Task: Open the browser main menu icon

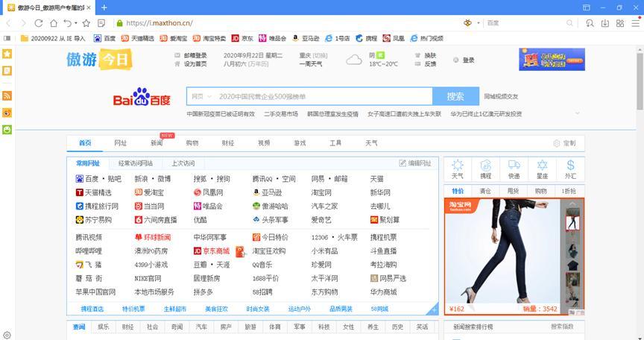Action: click(635, 23)
